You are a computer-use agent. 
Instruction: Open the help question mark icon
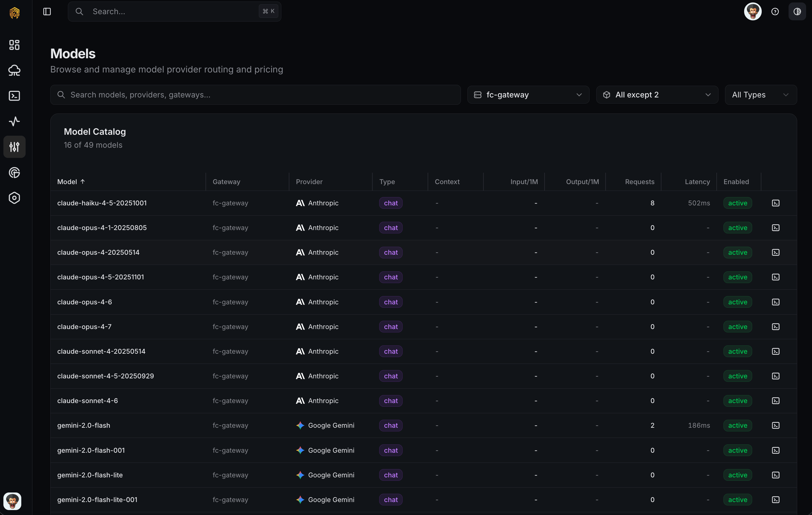(775, 11)
